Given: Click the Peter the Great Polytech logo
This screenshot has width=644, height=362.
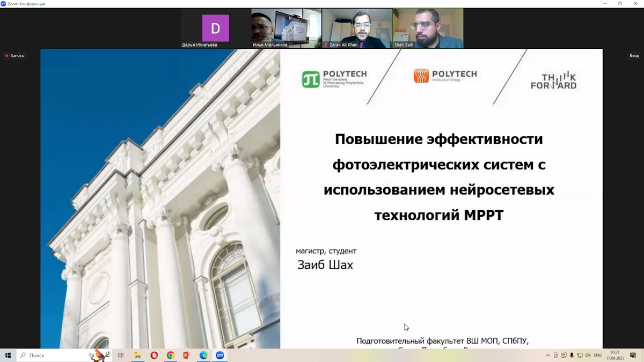Looking at the screenshot, I should tap(334, 79).
